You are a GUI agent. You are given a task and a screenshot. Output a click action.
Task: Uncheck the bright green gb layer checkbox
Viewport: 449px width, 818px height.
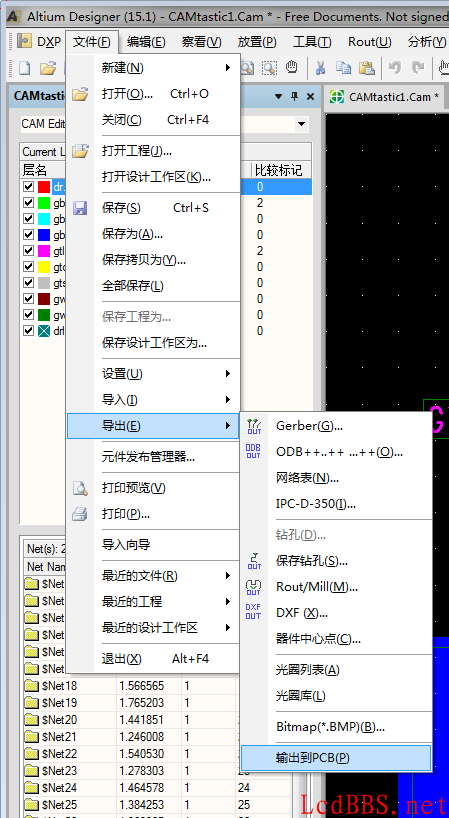click(28, 203)
